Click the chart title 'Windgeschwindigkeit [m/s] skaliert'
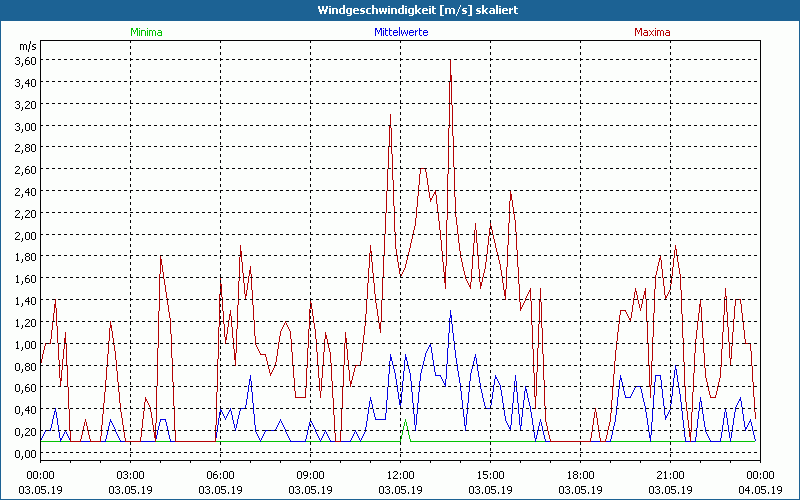This screenshot has height=500, width=800. (400, 9)
